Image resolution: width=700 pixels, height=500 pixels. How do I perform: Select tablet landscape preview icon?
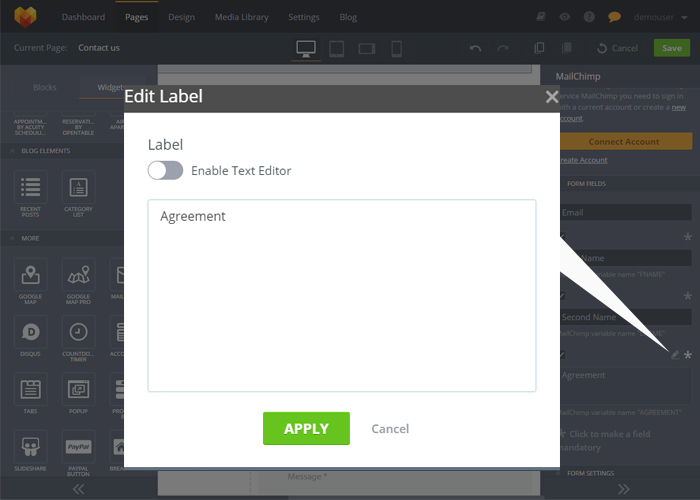coord(367,49)
